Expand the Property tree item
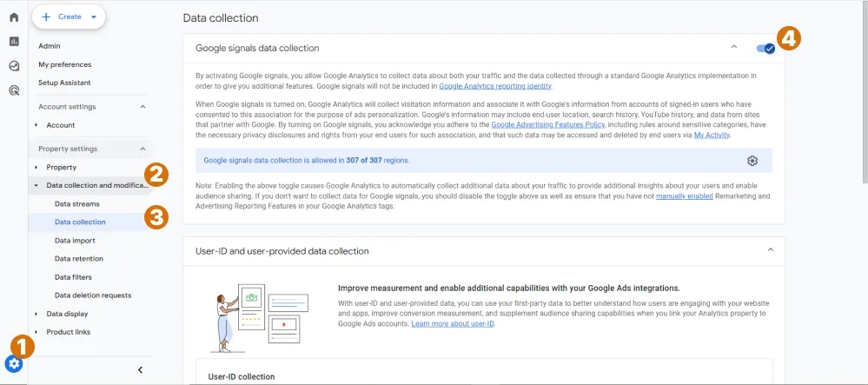Screen dimensions: 868x385 36,167
